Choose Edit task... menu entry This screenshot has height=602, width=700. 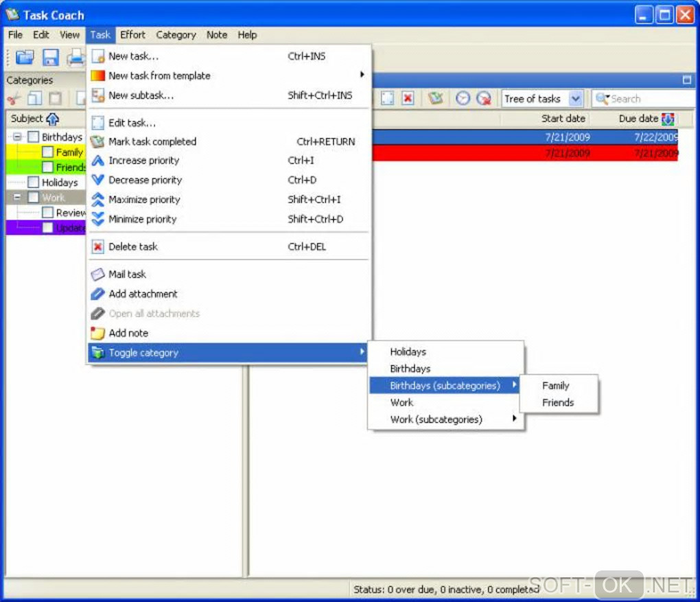(x=229, y=123)
